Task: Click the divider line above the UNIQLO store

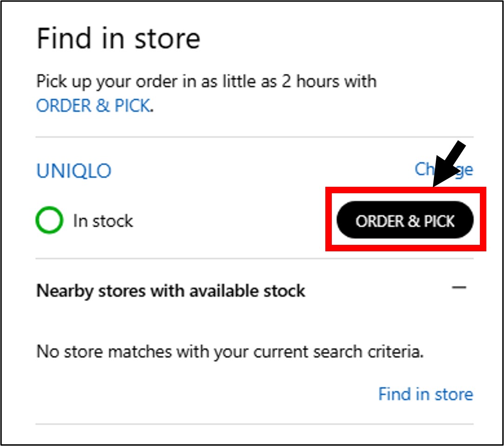Action: [x=254, y=137]
